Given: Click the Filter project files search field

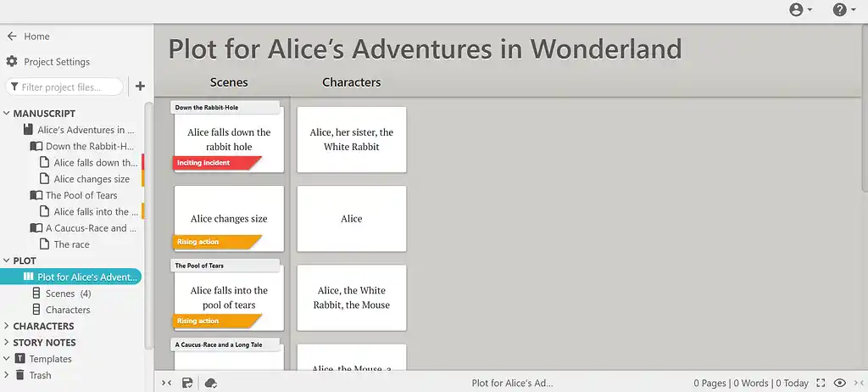Looking at the screenshot, I should tap(65, 87).
